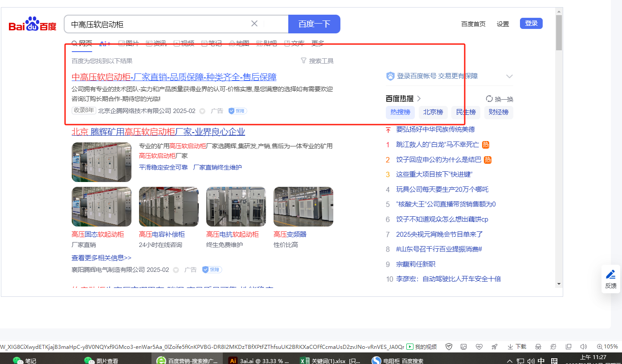
Task: Click the incognito glasses icon in status bar
Action: [538, 347]
